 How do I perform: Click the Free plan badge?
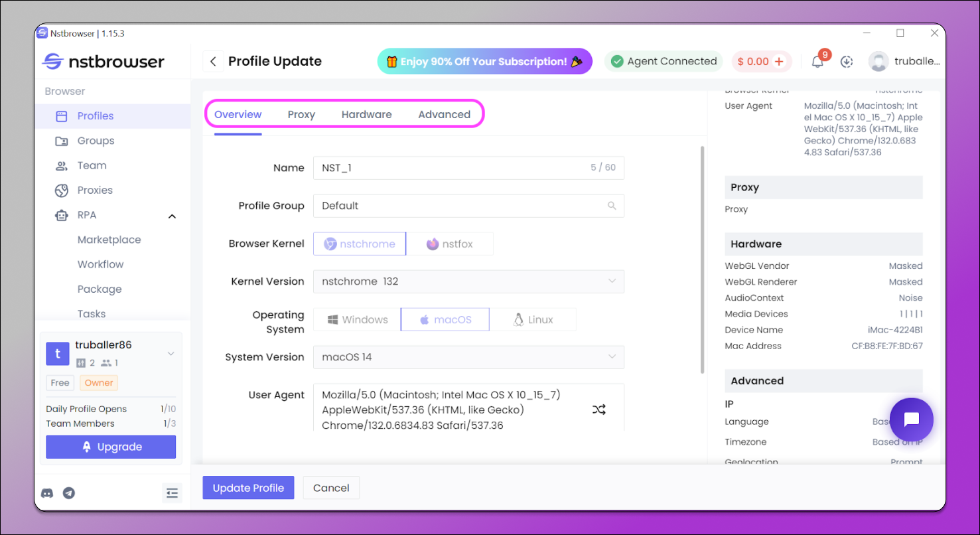[x=60, y=383]
